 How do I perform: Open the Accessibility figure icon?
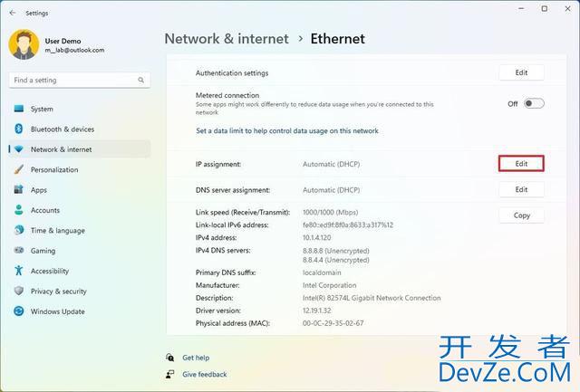pos(19,271)
